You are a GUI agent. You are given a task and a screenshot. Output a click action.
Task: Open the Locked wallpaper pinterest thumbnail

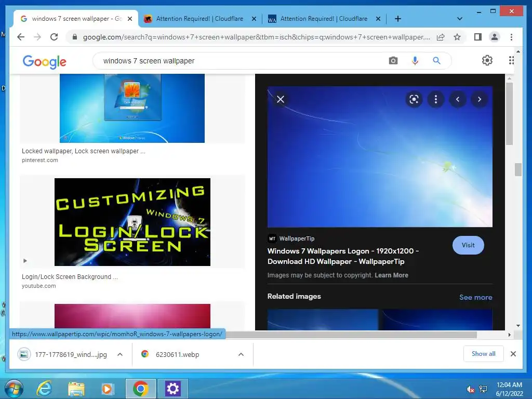coord(132,108)
